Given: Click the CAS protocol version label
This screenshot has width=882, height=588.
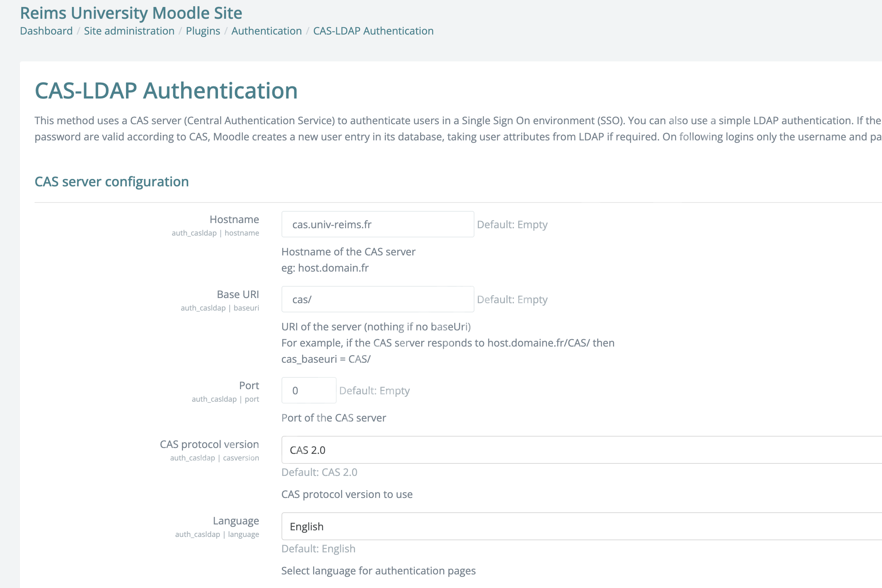Looking at the screenshot, I should click(209, 444).
